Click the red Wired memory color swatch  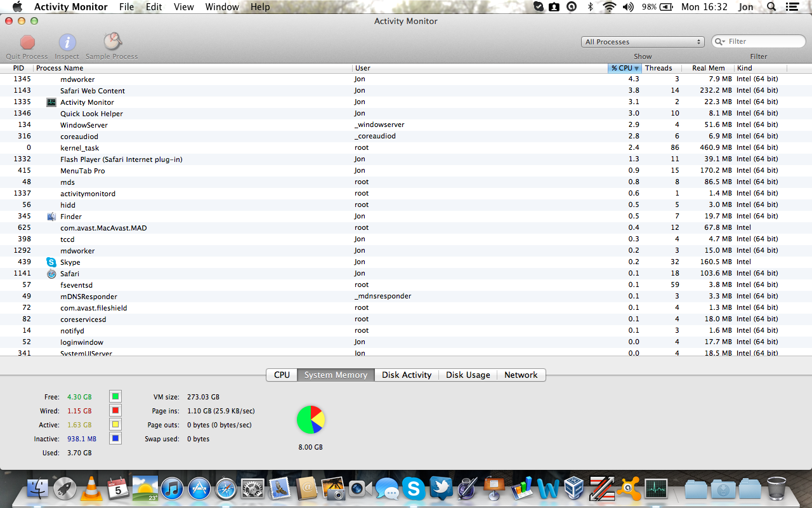[115, 411]
